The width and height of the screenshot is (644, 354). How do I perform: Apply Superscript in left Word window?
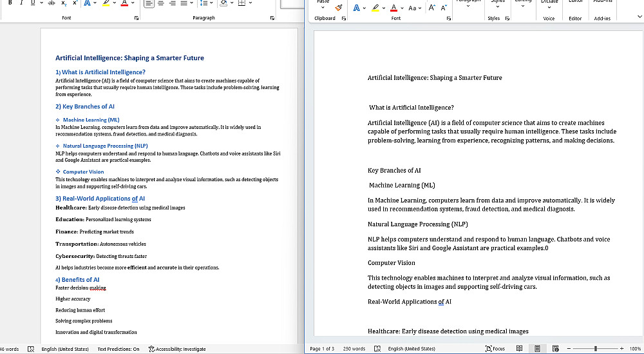click(75, 3)
